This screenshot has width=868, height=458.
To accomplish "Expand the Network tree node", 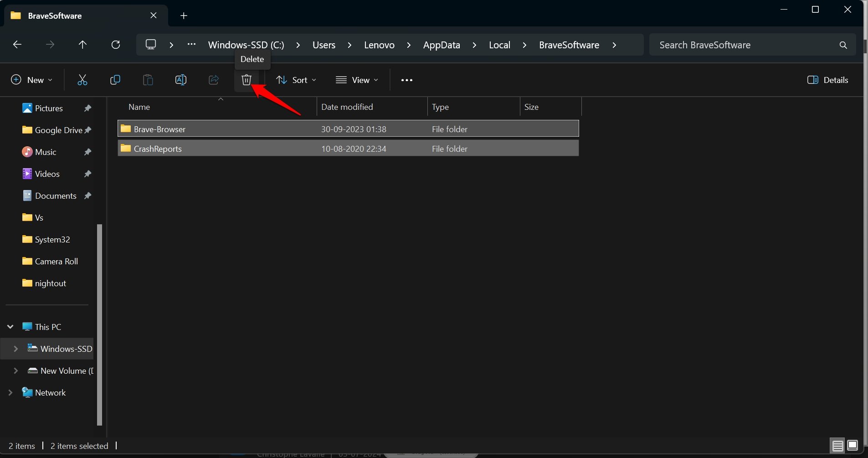I will tap(10, 392).
